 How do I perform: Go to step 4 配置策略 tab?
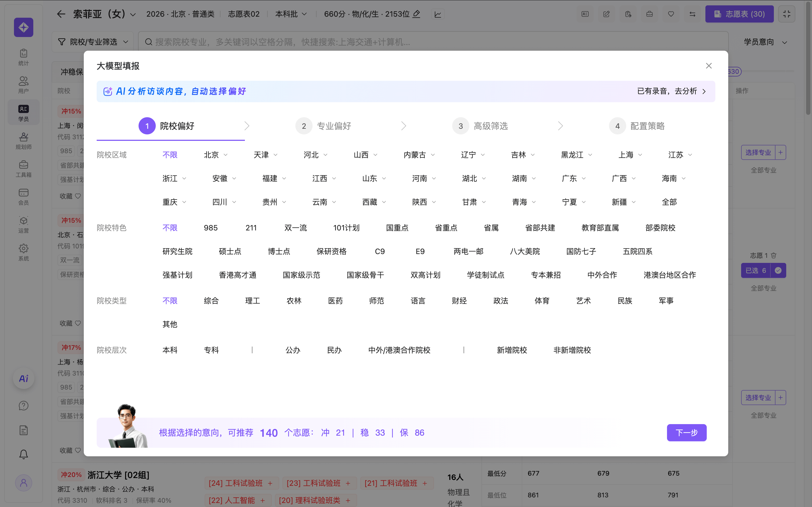(647, 126)
